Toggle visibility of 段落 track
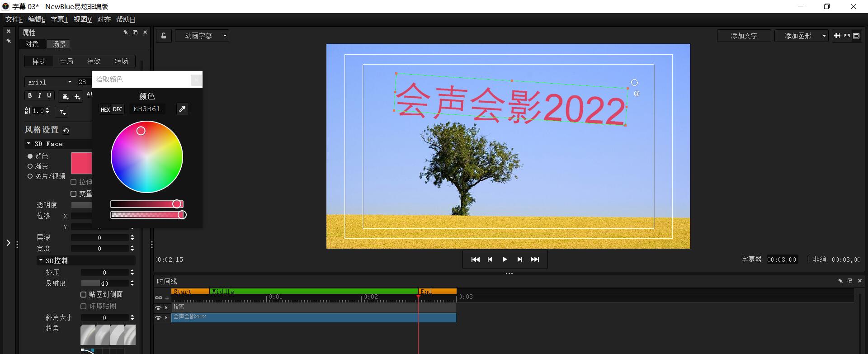This screenshot has height=354, width=868. click(x=158, y=308)
